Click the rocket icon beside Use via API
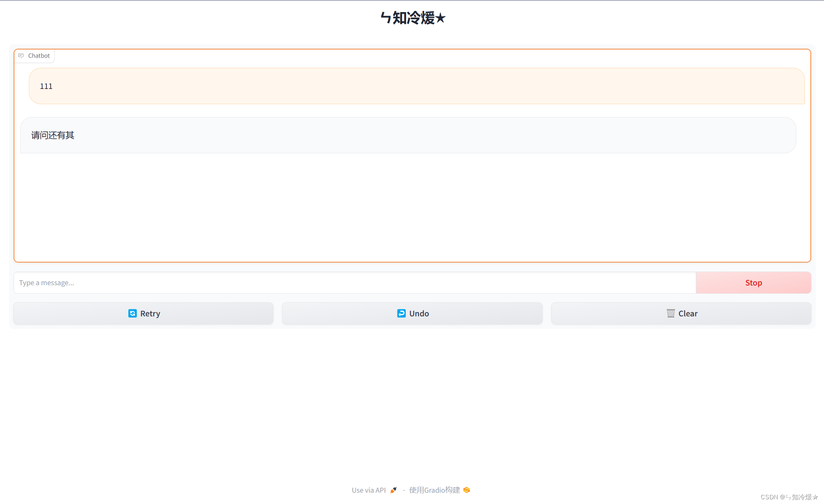The height and width of the screenshot is (504, 824). [393, 490]
